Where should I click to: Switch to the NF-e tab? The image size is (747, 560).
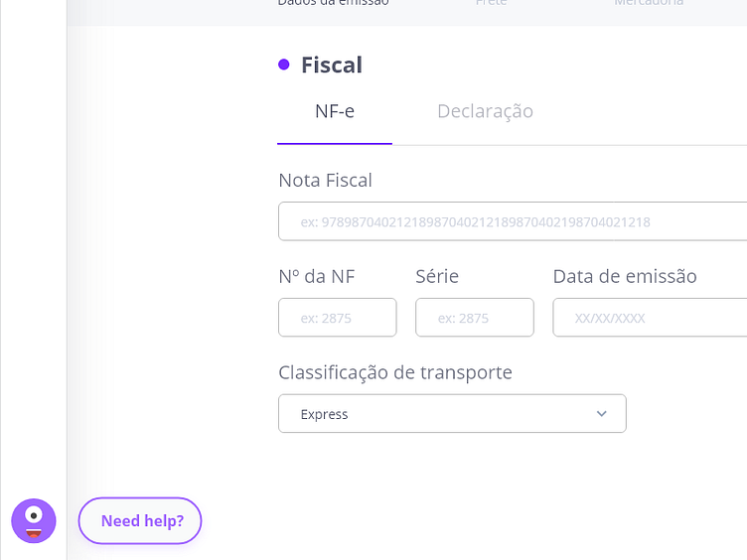pos(335,111)
